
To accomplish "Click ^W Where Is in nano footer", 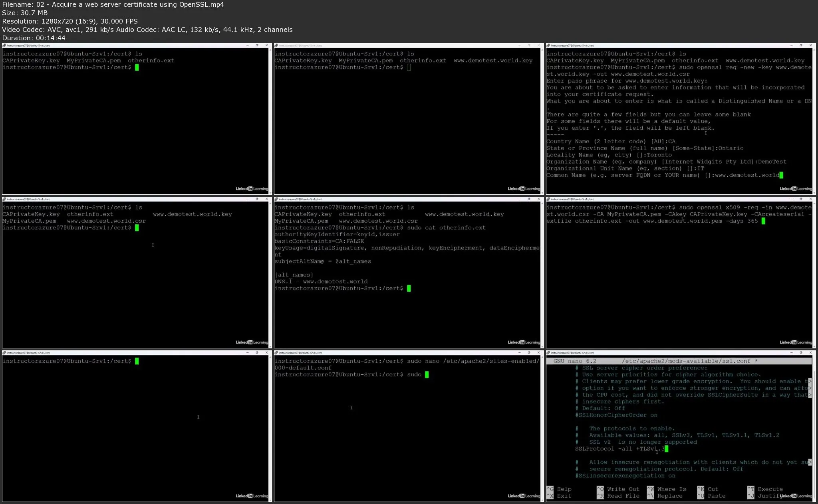I will tap(666, 489).
